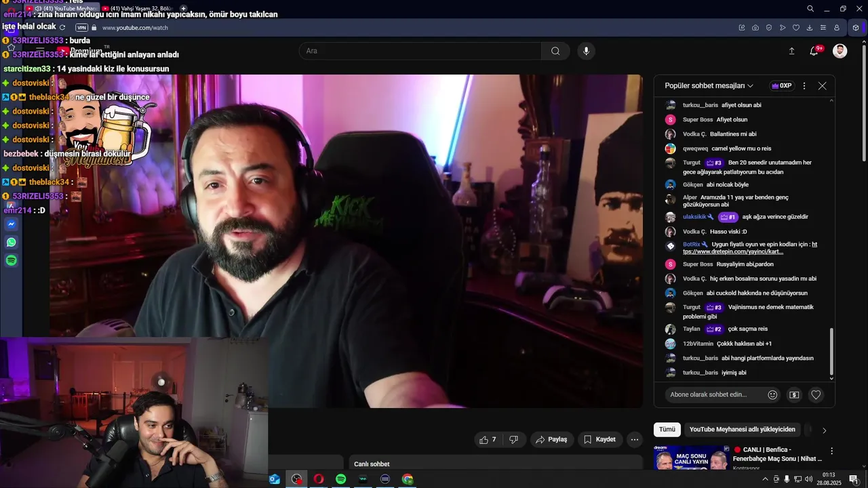
Task: Open the YouTube account avatar
Action: click(x=840, y=51)
